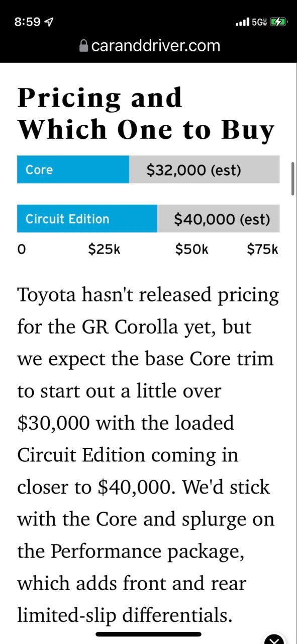Tap the $75k axis label
The image size is (297, 644).
262,249
